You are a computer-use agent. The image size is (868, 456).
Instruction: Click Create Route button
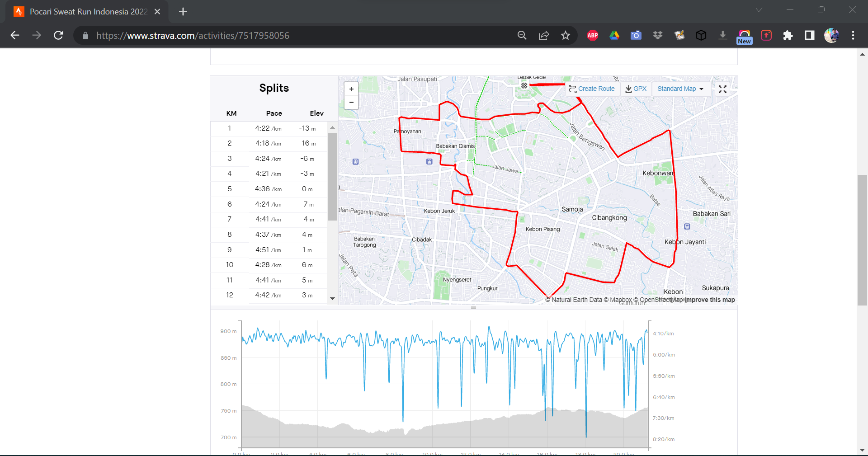point(592,89)
